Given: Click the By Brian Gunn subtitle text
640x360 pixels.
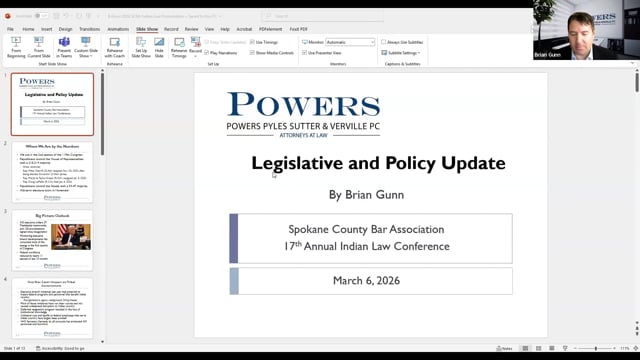Looking at the screenshot, I should pos(367,195).
